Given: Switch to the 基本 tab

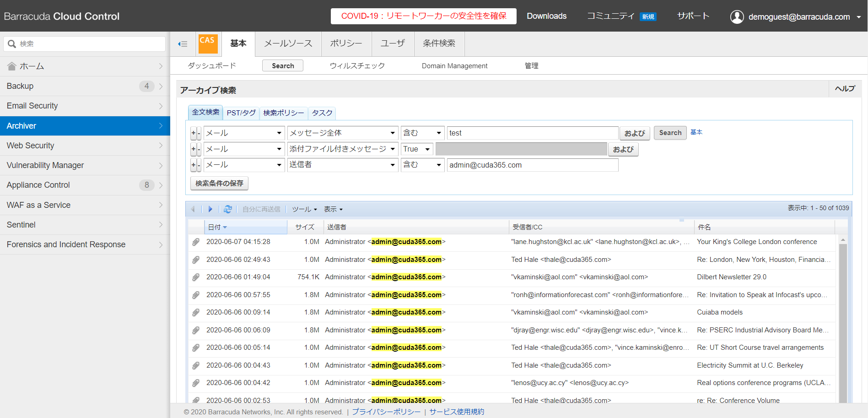Looking at the screenshot, I should tap(238, 43).
